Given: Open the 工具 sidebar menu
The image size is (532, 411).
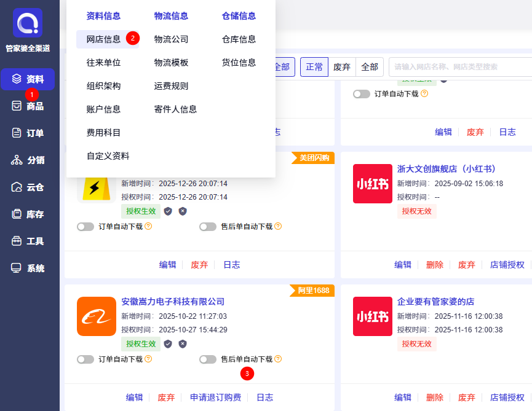Looking at the screenshot, I should click(x=28, y=241).
